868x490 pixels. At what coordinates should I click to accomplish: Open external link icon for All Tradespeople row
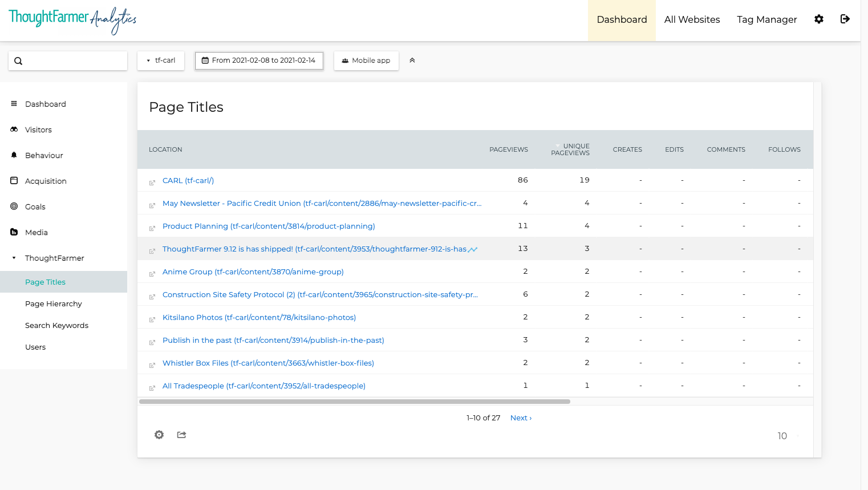click(x=152, y=388)
